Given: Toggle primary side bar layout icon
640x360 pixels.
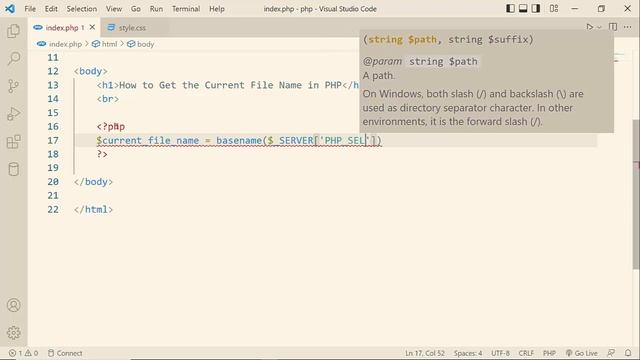Looking at the screenshot, I should point(510,8).
